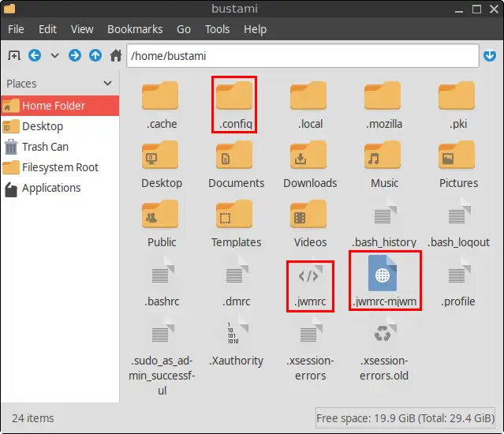Viewport: 504px width, 434px height.
Task: Select the .pki folder icon
Action: pyautogui.click(x=457, y=95)
